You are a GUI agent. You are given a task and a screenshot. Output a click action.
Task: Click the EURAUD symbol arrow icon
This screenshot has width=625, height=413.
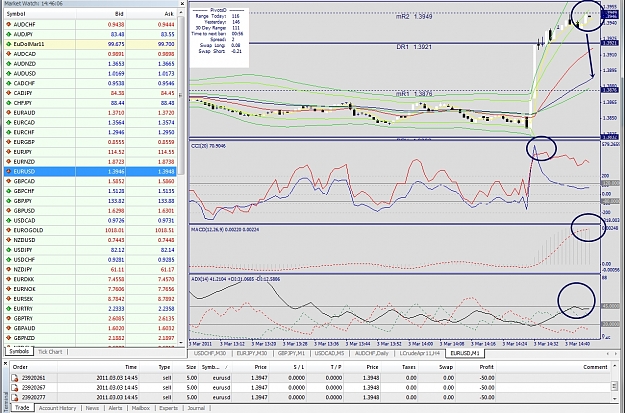(x=8, y=113)
